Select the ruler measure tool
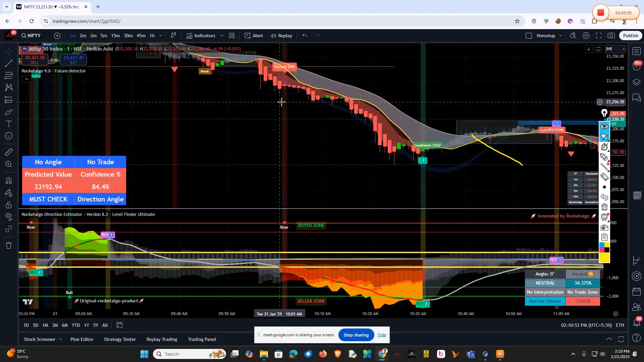The height and width of the screenshot is (362, 644). click(9, 152)
